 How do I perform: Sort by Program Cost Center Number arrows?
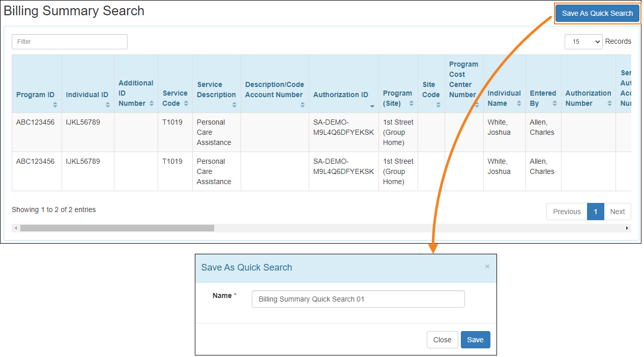pos(477,104)
